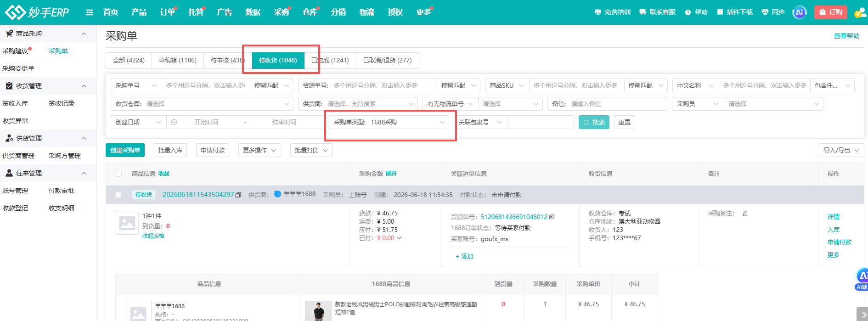Open the 采购单号 dropdown

(136, 85)
